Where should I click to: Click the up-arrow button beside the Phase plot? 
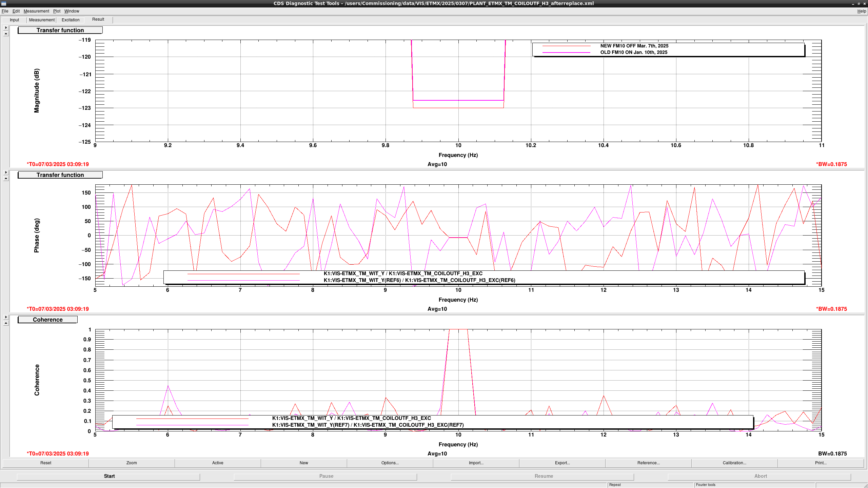coord(6,179)
